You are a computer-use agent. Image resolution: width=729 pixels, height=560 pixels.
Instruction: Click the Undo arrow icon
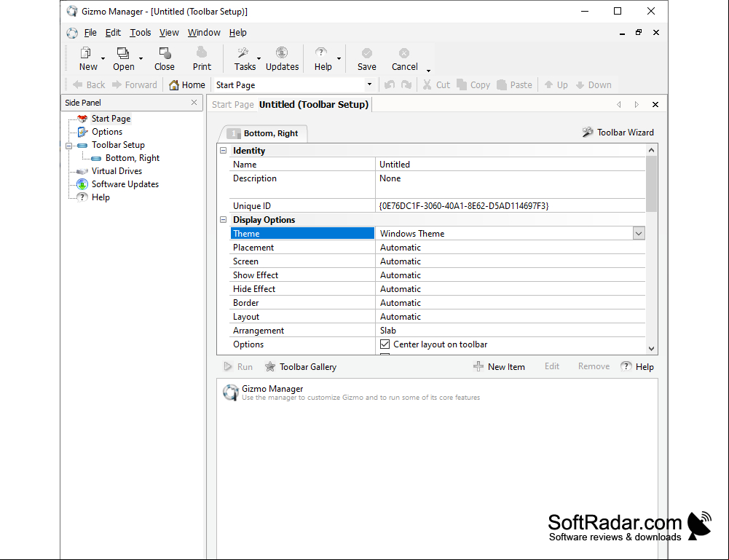pyautogui.click(x=390, y=84)
